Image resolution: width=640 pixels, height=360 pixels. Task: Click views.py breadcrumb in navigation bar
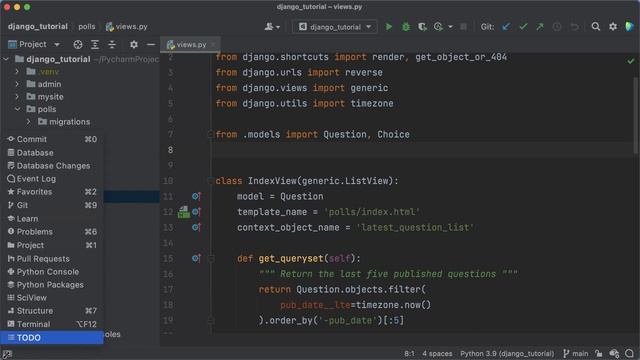[127, 27]
